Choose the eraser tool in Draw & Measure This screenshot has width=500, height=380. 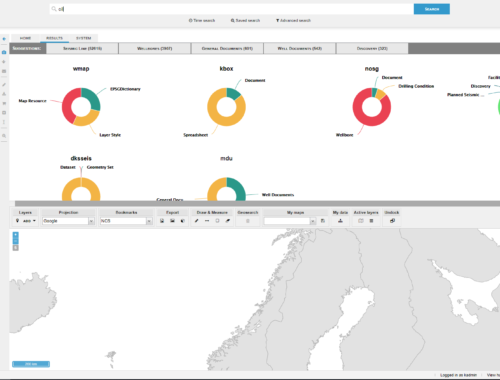tap(228, 221)
